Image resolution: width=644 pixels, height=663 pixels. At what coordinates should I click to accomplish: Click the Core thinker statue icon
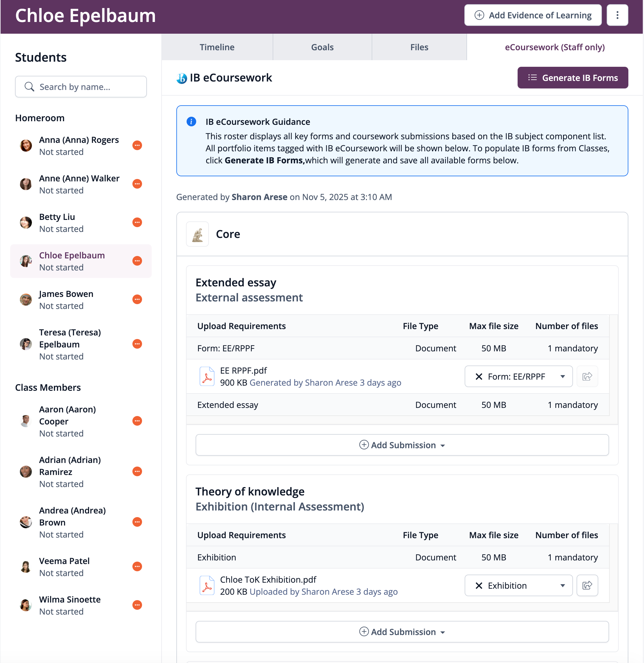tap(197, 234)
